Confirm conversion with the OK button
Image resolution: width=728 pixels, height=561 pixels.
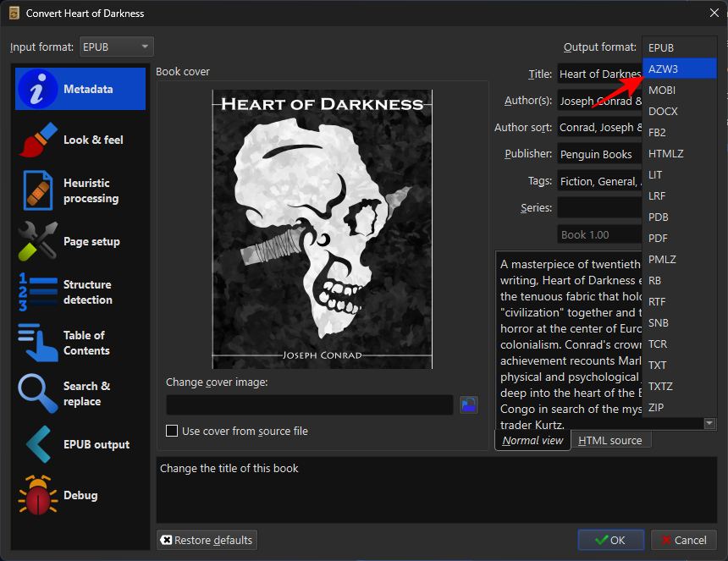tap(610, 540)
